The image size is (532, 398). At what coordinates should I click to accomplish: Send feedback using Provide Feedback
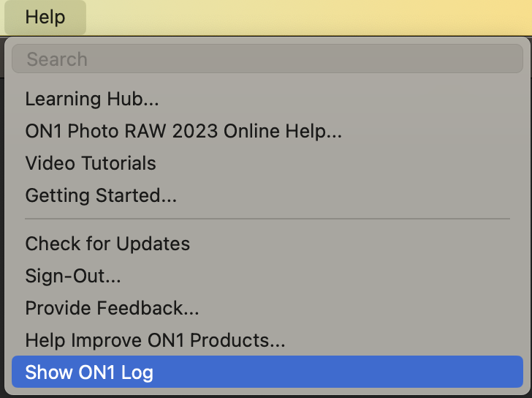[112, 308]
